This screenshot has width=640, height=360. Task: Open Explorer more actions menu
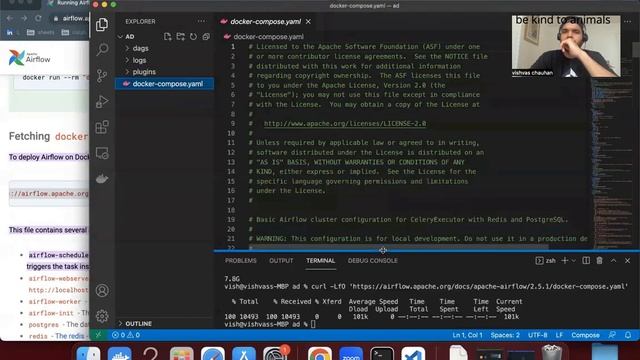202,21
